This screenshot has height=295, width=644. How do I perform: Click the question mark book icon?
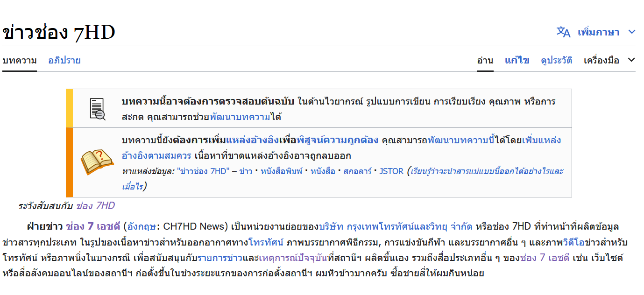pyautogui.click(x=97, y=162)
